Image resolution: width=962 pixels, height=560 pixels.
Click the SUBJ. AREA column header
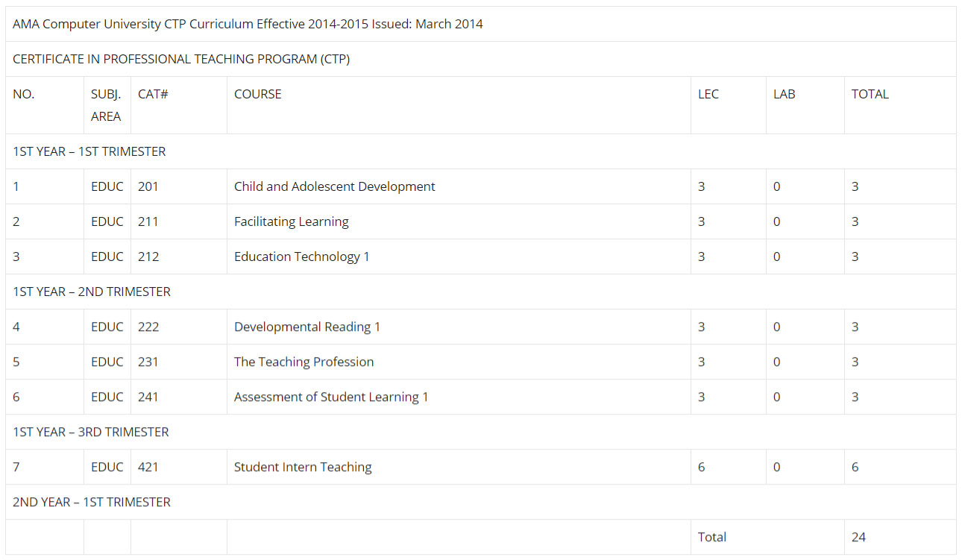pos(106,105)
